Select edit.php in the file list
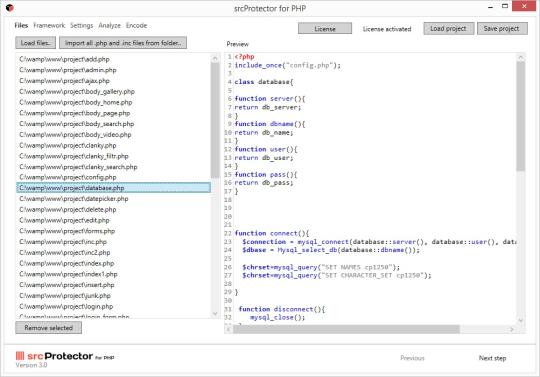 tap(113, 220)
